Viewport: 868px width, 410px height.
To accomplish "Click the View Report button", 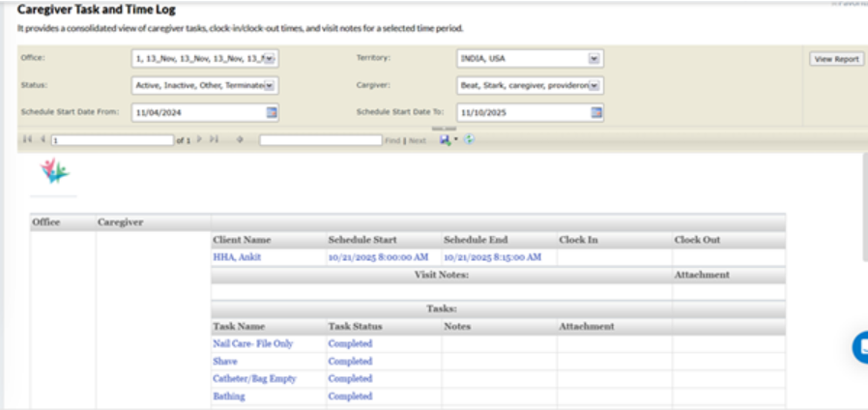I will click(836, 59).
